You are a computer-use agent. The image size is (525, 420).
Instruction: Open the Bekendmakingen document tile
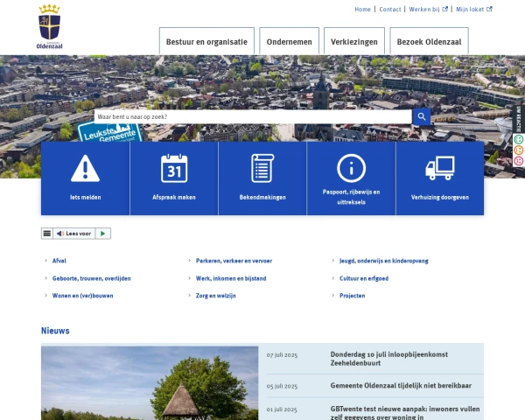pos(262,178)
